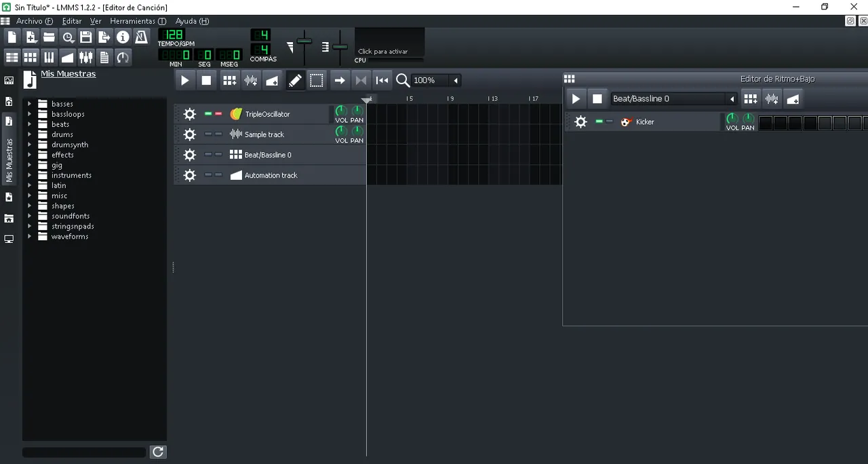Stop song playback in Song Editor

click(x=206, y=80)
